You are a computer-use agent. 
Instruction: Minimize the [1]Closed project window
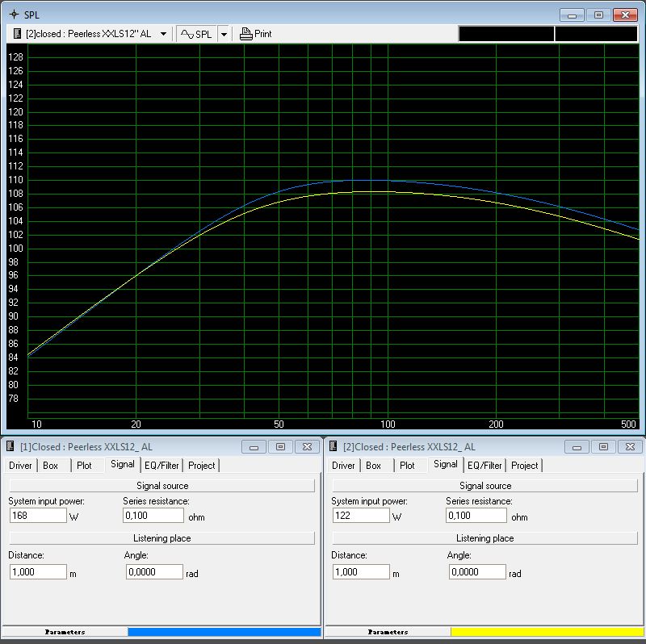(x=254, y=446)
